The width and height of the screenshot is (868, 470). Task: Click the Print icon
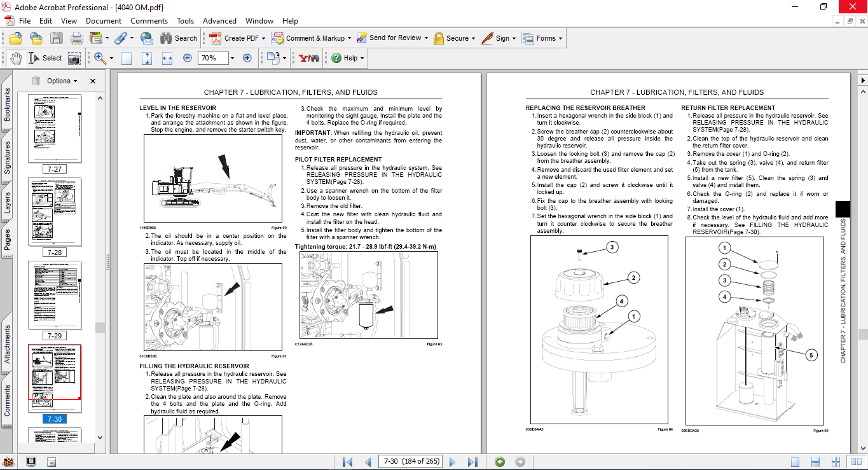(76, 38)
